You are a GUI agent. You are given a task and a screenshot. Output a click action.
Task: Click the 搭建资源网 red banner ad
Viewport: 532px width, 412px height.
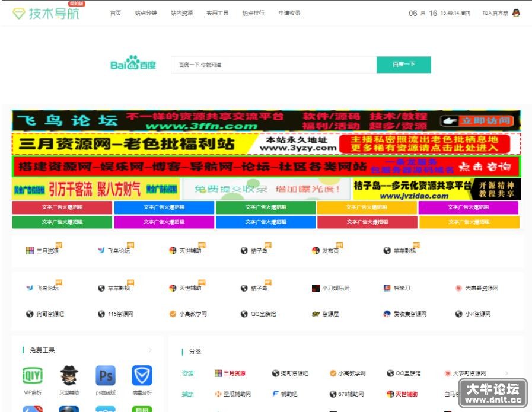266,166
